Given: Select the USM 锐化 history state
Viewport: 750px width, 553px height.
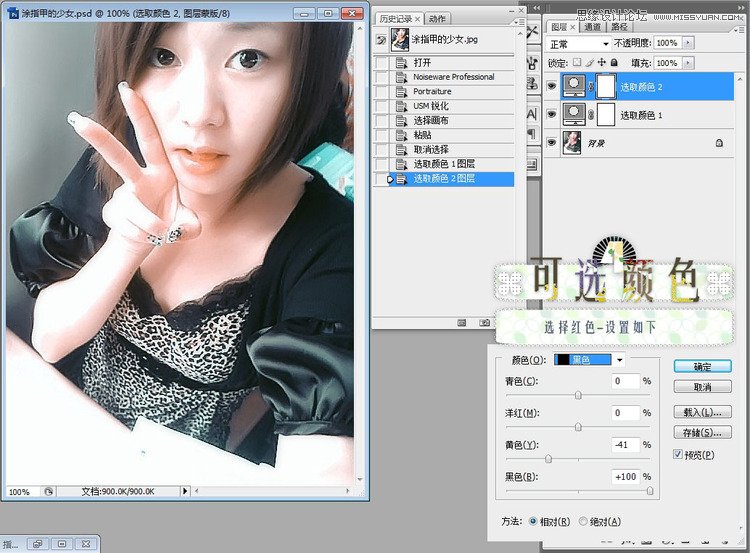Looking at the screenshot, I should (x=453, y=106).
